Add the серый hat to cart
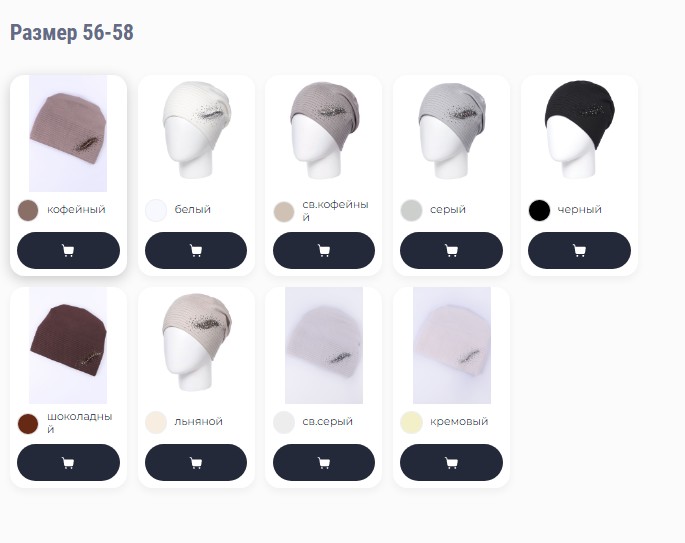The height and width of the screenshot is (543, 685). [x=451, y=250]
